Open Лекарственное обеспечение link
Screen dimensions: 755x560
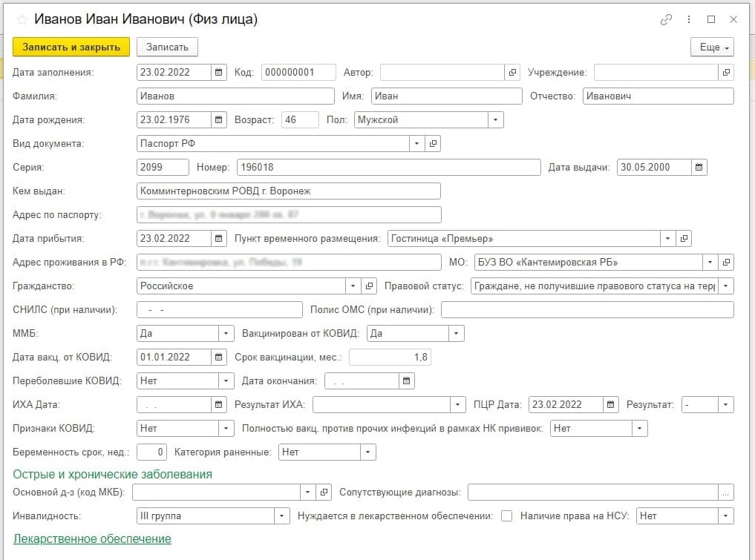click(x=92, y=538)
